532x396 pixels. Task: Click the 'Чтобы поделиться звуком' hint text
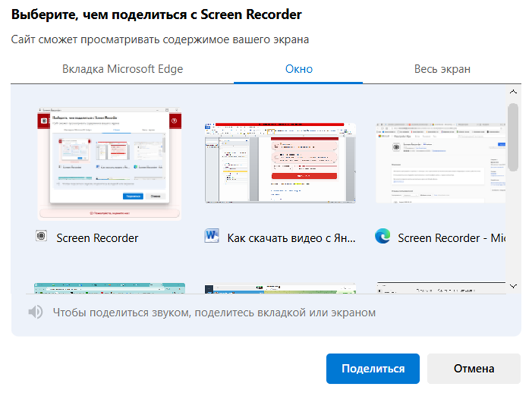coord(214,313)
